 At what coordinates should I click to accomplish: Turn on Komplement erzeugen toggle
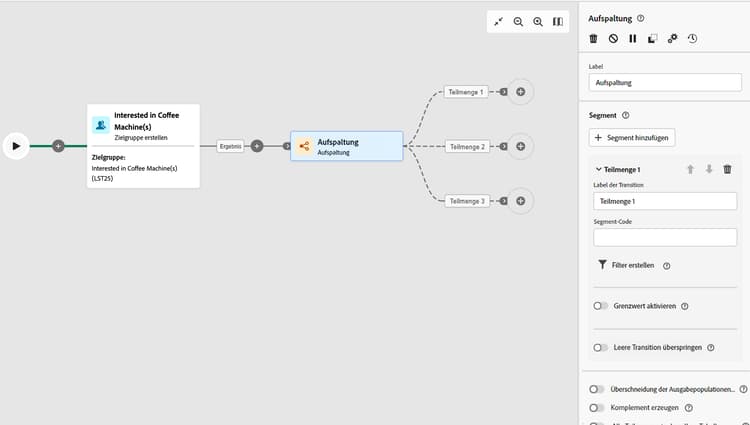(x=597, y=408)
